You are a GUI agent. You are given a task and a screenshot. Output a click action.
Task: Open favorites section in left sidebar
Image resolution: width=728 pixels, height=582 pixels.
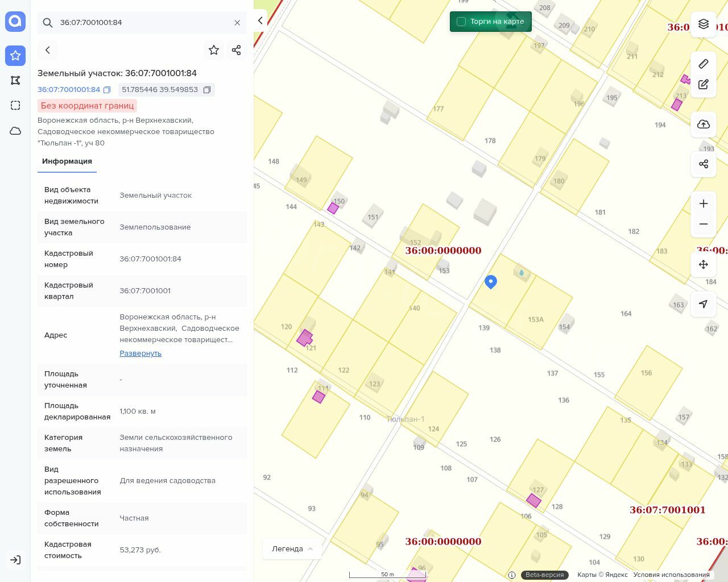click(15, 56)
